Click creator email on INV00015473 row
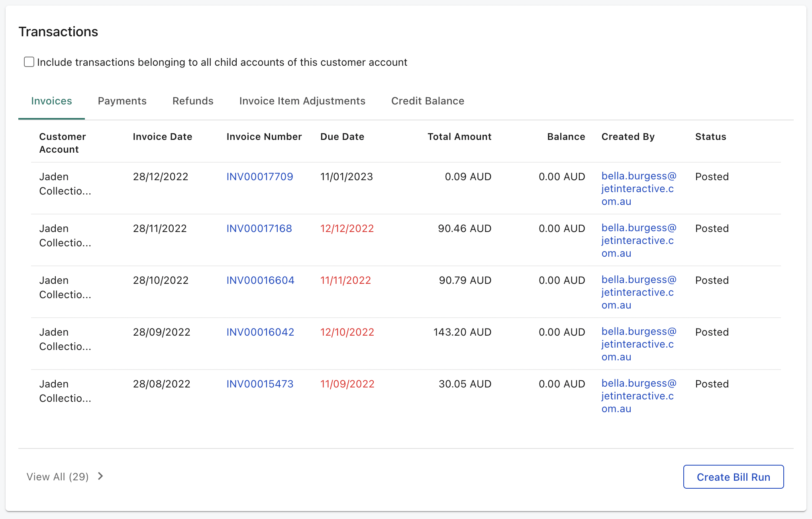Image resolution: width=812 pixels, height=519 pixels. [x=639, y=396]
